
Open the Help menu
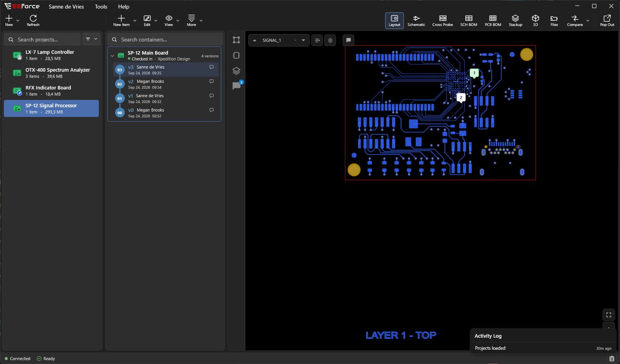pyautogui.click(x=124, y=7)
